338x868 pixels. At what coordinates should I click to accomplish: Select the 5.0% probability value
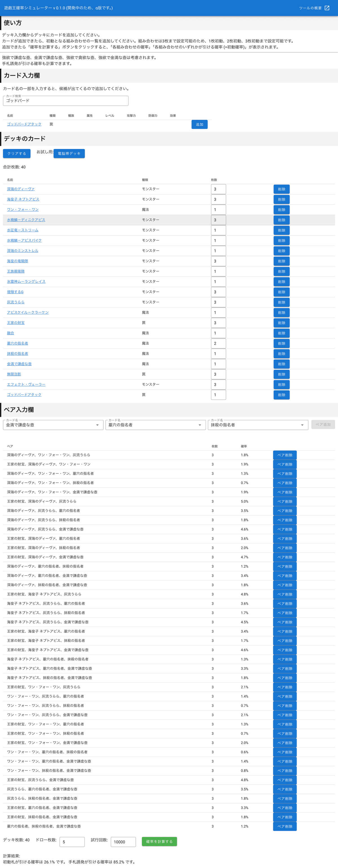[245, 501]
